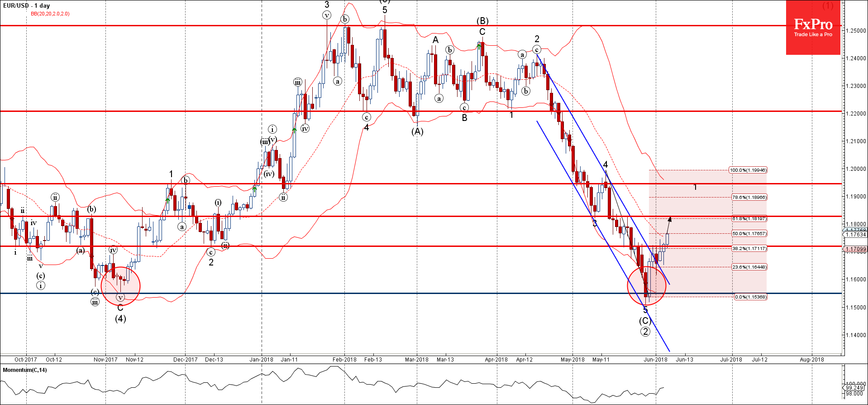This screenshot has width=868, height=405.
Task: Click the Jan-2018 date on the time axis
Action: tap(261, 360)
